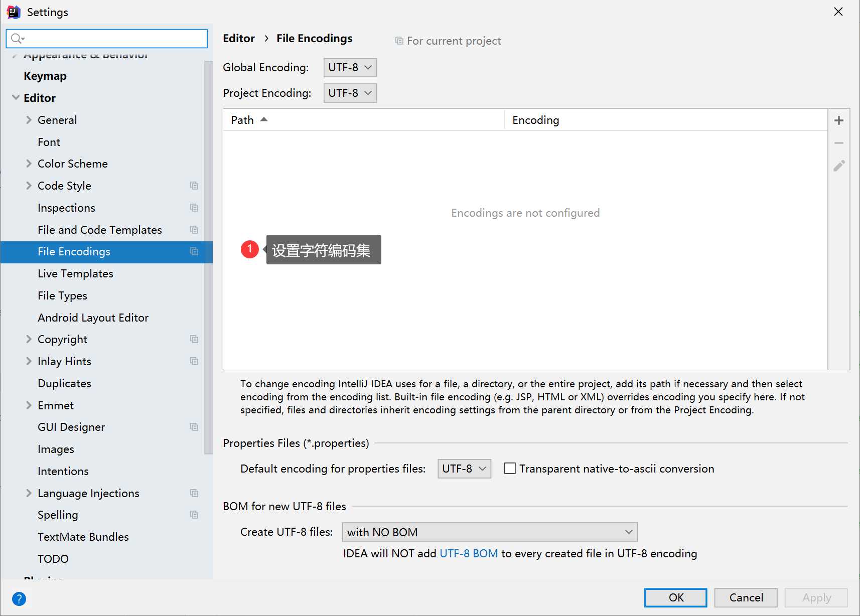Follow the UTF-8 BOM link
The width and height of the screenshot is (860, 616).
[x=469, y=553]
